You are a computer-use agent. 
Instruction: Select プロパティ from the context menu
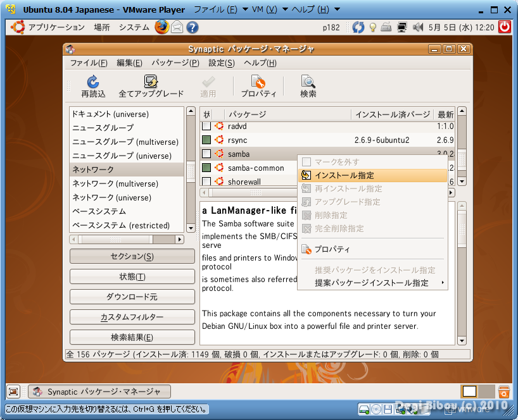pyautogui.click(x=372, y=249)
